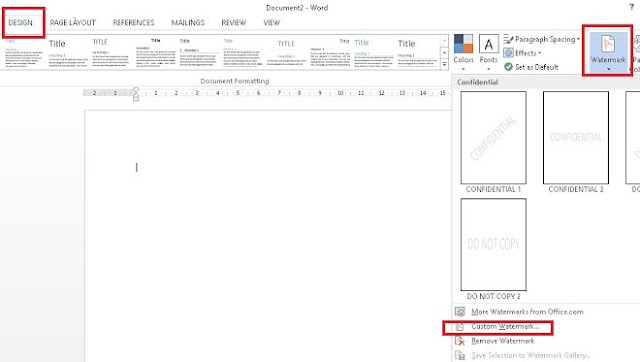Open the REFERENCES tab
Screen dimensions: 640x362
133,23
